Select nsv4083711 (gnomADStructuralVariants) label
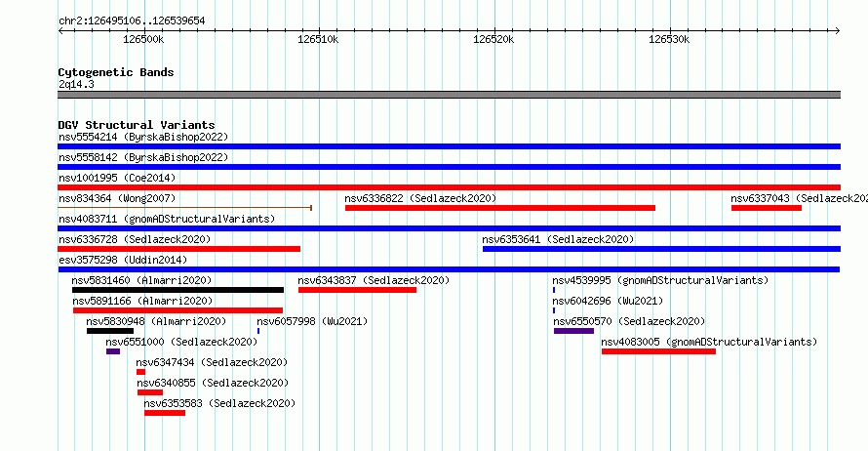Image resolution: width=868 pixels, height=451 pixels. (x=167, y=219)
